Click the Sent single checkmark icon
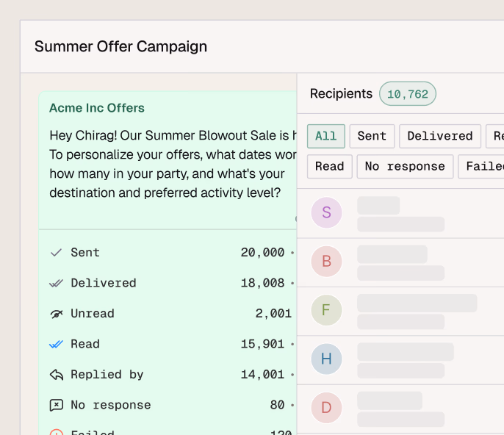Viewport: 504px width, 435px height. (56, 253)
